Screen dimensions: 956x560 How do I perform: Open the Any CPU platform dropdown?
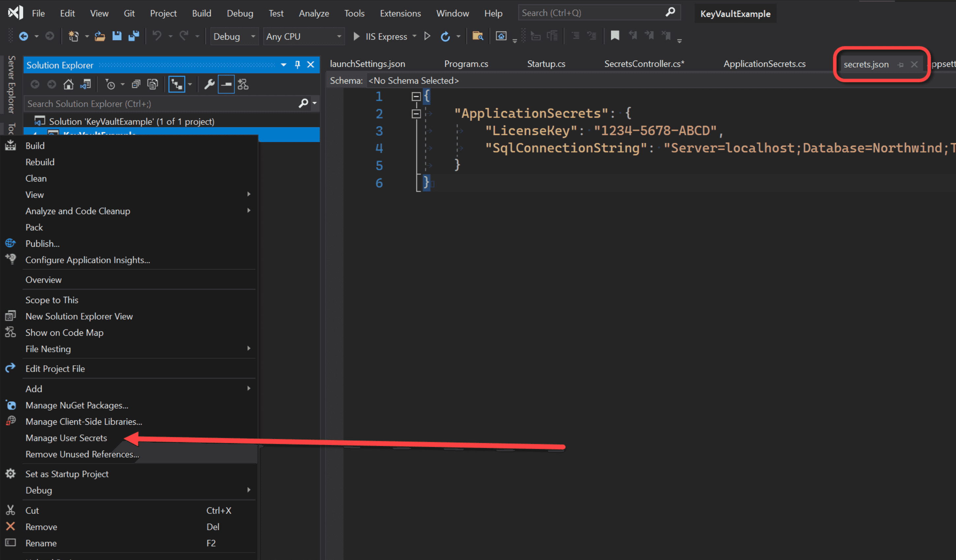(304, 36)
